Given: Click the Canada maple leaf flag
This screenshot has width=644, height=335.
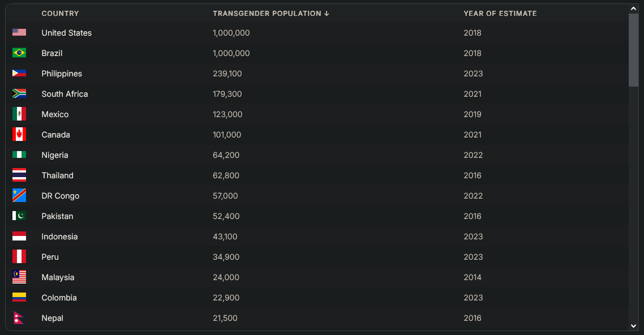Looking at the screenshot, I should tap(19, 134).
